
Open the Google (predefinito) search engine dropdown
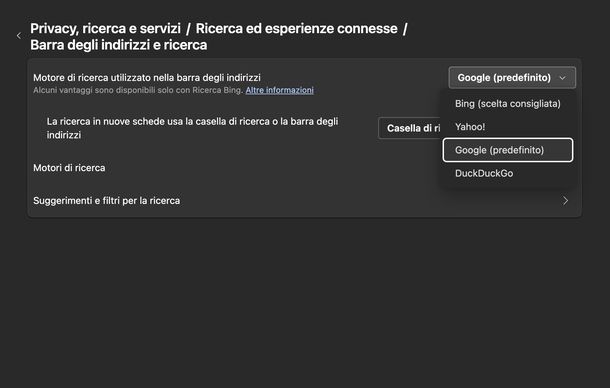click(512, 78)
